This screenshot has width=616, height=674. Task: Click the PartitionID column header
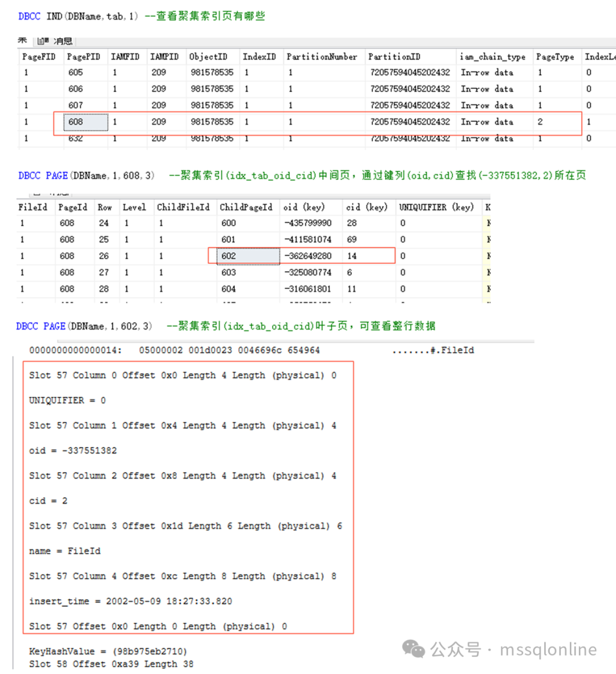point(394,56)
